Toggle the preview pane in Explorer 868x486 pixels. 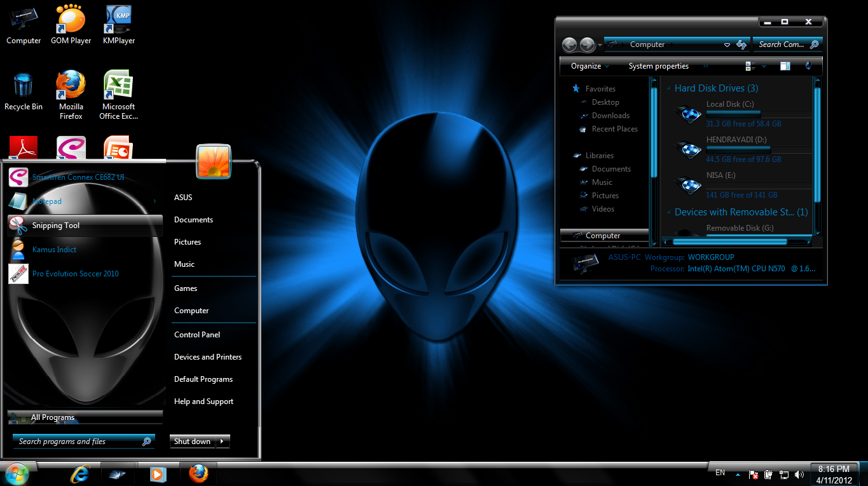click(785, 66)
